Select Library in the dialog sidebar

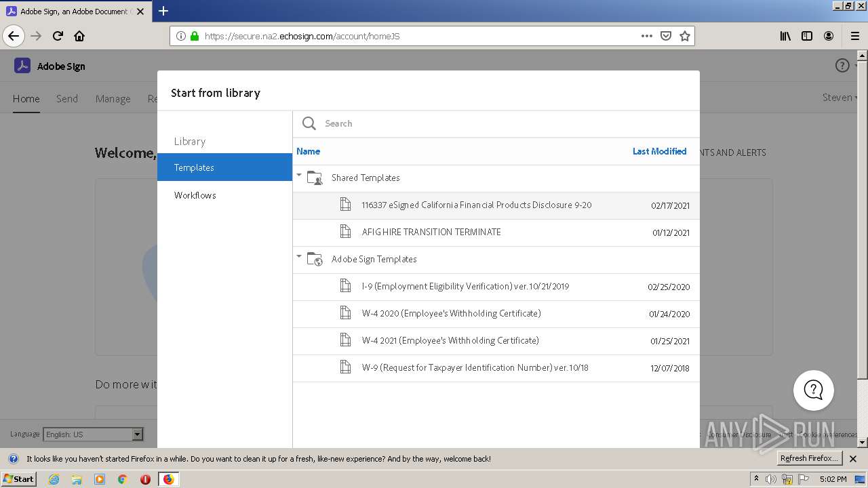(x=190, y=141)
